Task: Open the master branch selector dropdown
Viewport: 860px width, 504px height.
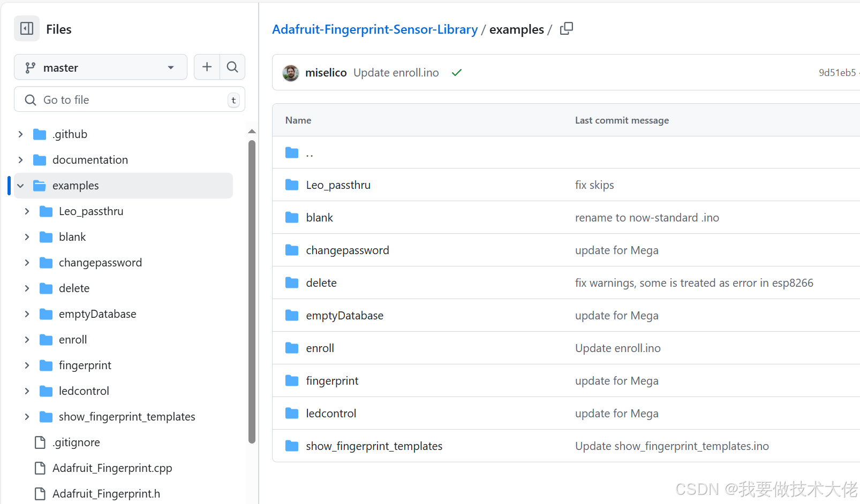Action: 101,67
